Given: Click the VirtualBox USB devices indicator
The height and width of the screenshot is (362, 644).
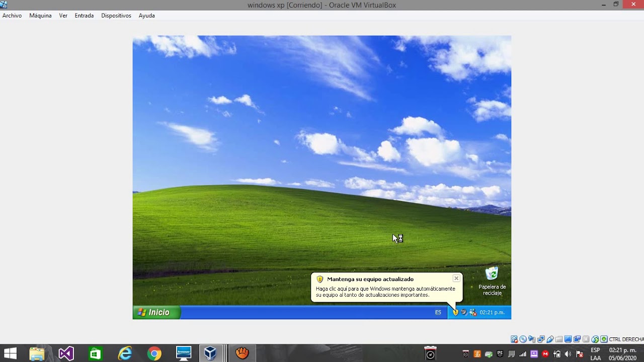Looking at the screenshot, I should 550,339.
